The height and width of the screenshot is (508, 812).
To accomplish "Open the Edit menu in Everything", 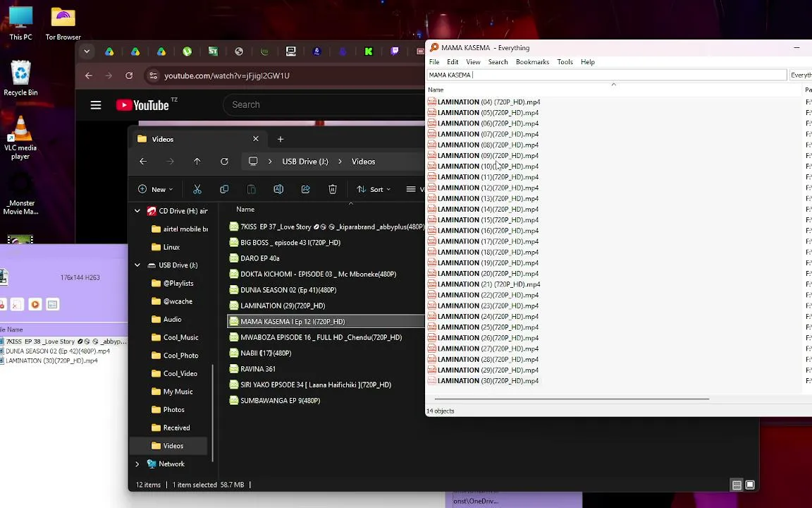I will 453,61.
